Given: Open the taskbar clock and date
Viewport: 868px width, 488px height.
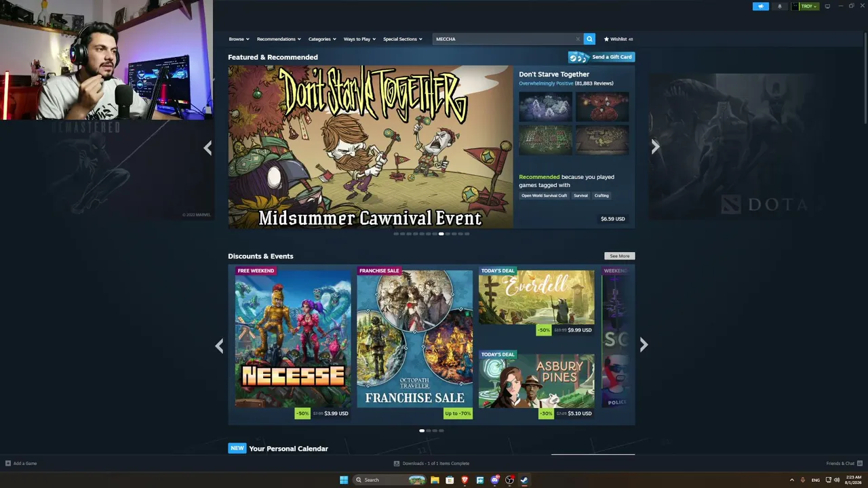Looking at the screenshot, I should (x=853, y=480).
